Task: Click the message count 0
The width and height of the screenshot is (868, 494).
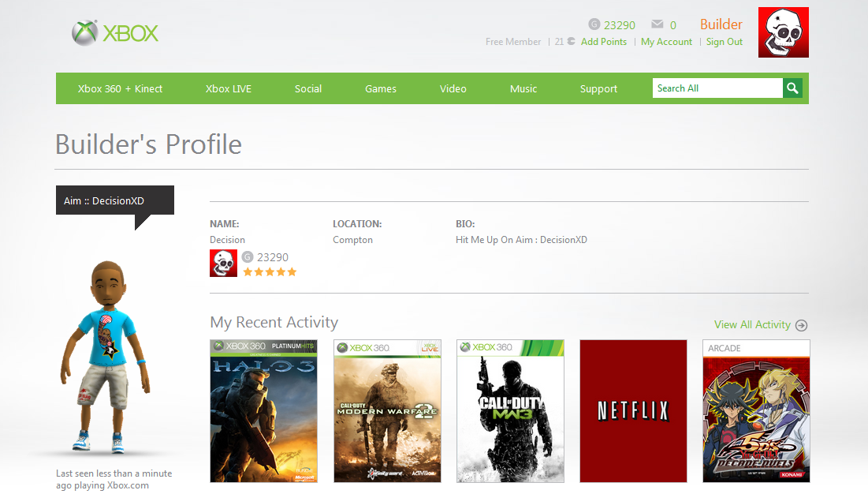Action: point(673,25)
